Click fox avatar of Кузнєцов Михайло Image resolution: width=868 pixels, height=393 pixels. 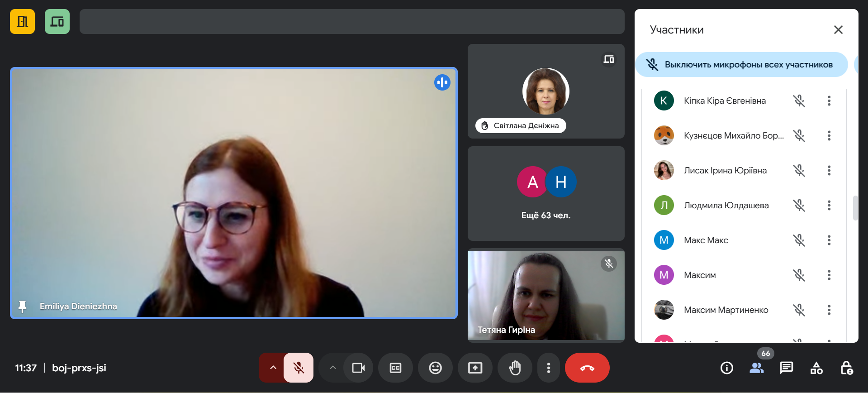664,135
